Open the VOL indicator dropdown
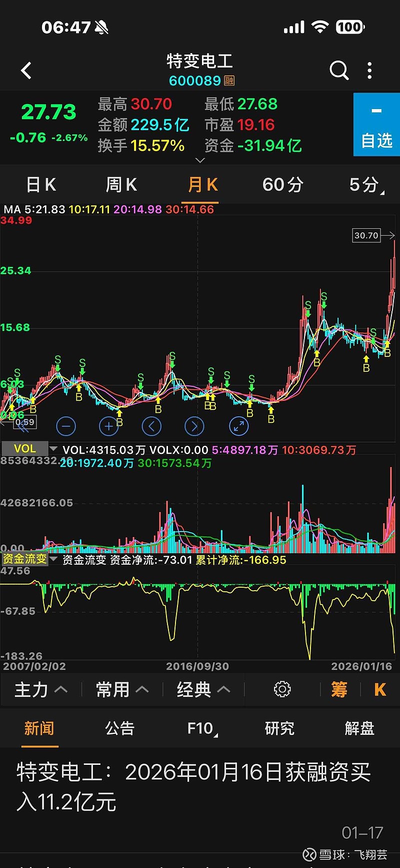This screenshot has height=868, width=400. tap(29, 449)
